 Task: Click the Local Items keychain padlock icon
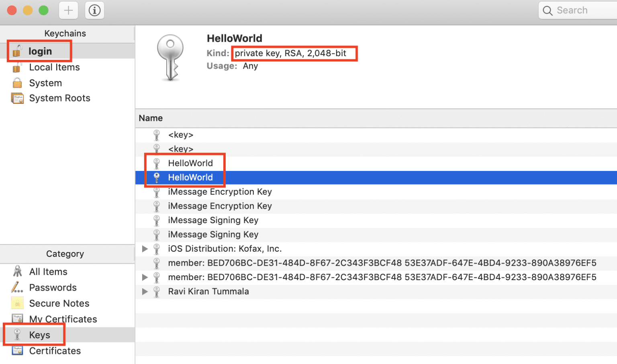pos(17,67)
